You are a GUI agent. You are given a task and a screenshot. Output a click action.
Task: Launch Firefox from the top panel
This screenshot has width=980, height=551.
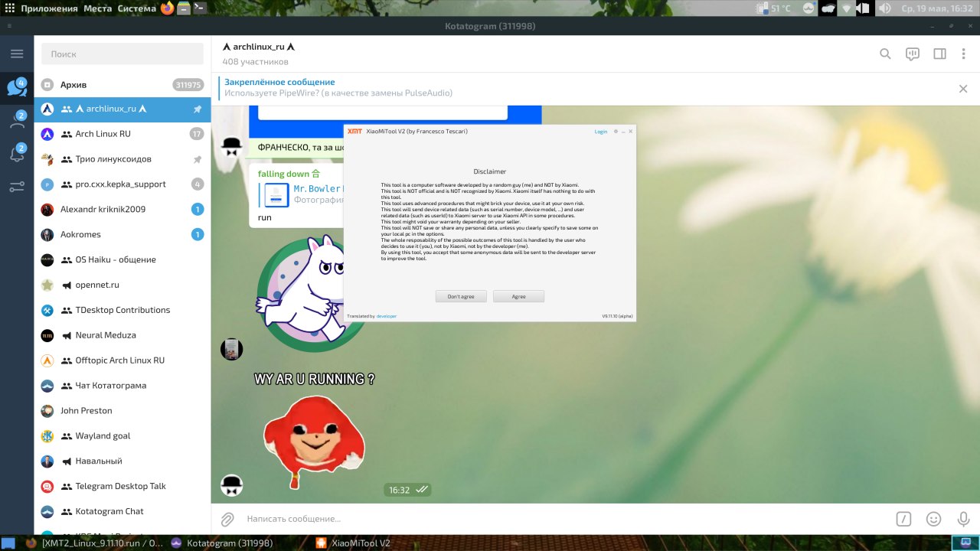[168, 8]
